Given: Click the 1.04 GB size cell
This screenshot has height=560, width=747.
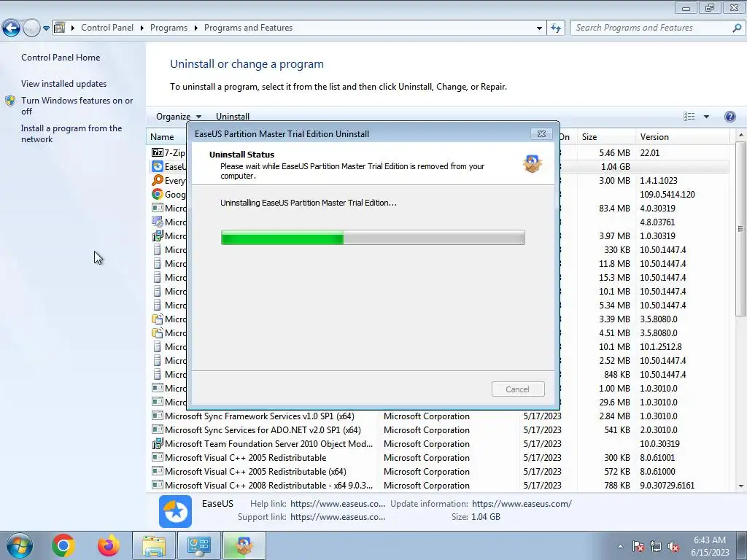Looking at the screenshot, I should click(615, 167).
